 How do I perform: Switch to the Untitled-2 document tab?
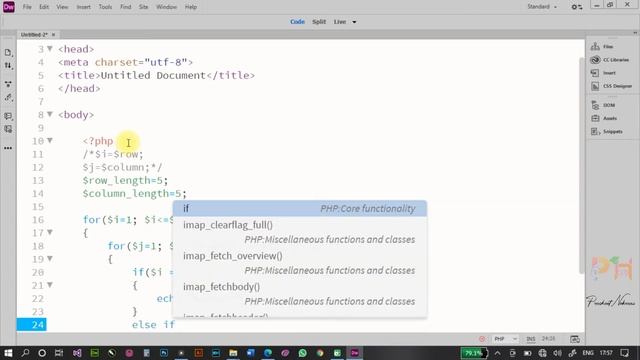tap(33, 35)
